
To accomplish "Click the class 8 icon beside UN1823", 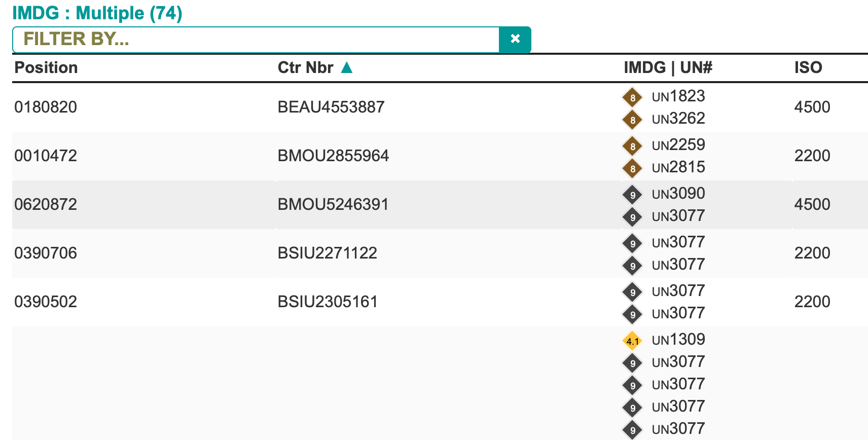I will pos(632,97).
